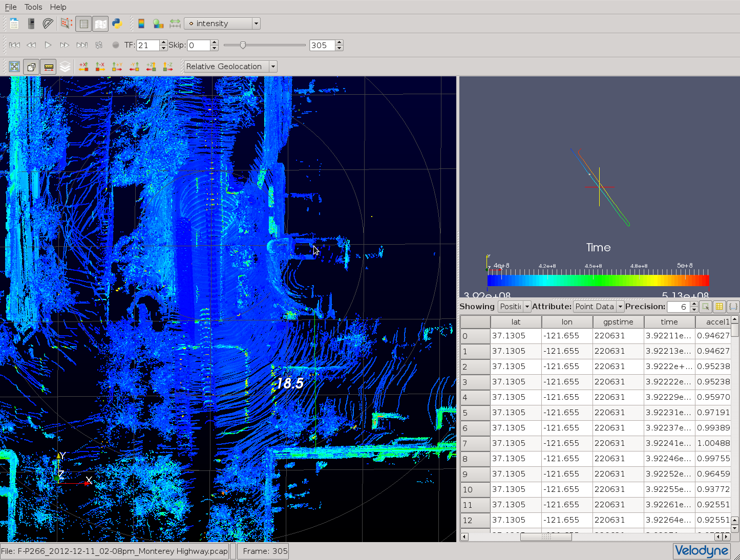Toggle the ruler measurement tool
The image size is (740, 560).
(49, 67)
